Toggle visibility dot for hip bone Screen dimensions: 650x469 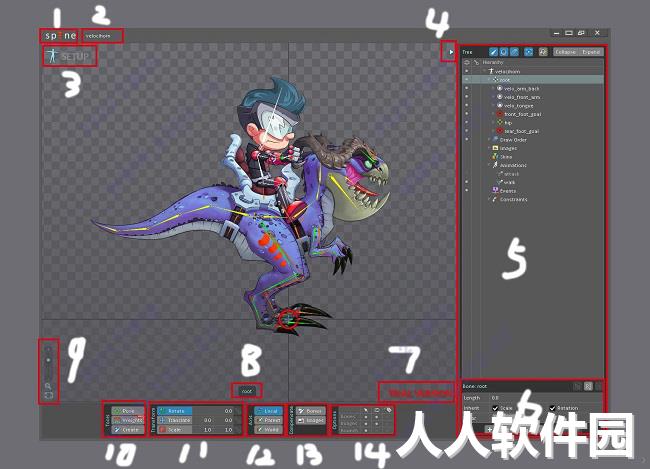click(467, 122)
